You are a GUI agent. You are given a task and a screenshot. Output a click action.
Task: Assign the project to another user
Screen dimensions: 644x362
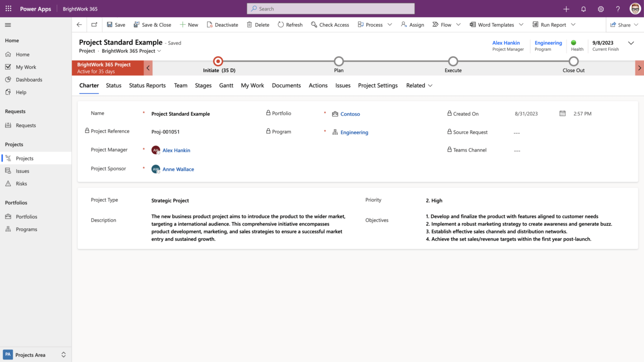coord(412,24)
